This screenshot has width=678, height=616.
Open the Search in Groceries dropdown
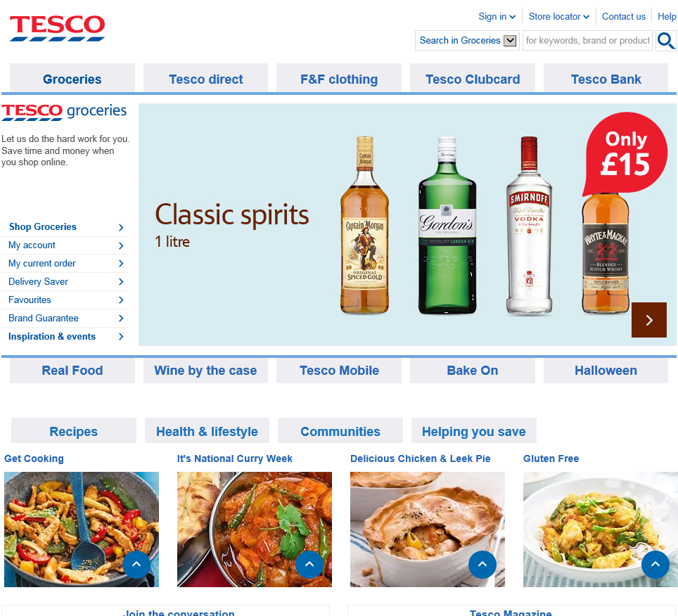click(467, 41)
